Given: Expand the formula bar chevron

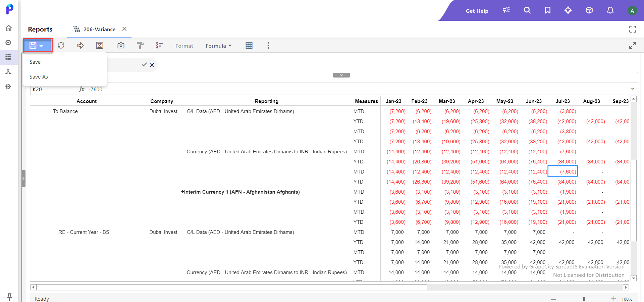Looking at the screenshot, I should 632,89.
